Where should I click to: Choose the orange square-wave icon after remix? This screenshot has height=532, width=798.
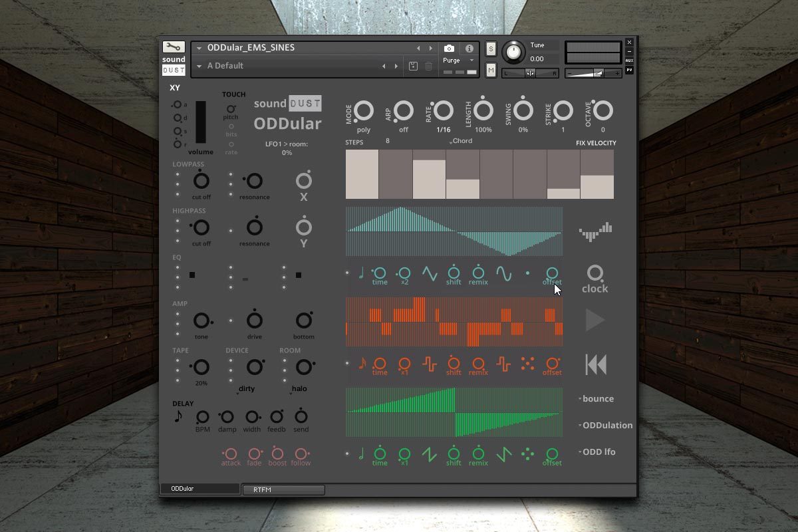(x=503, y=364)
